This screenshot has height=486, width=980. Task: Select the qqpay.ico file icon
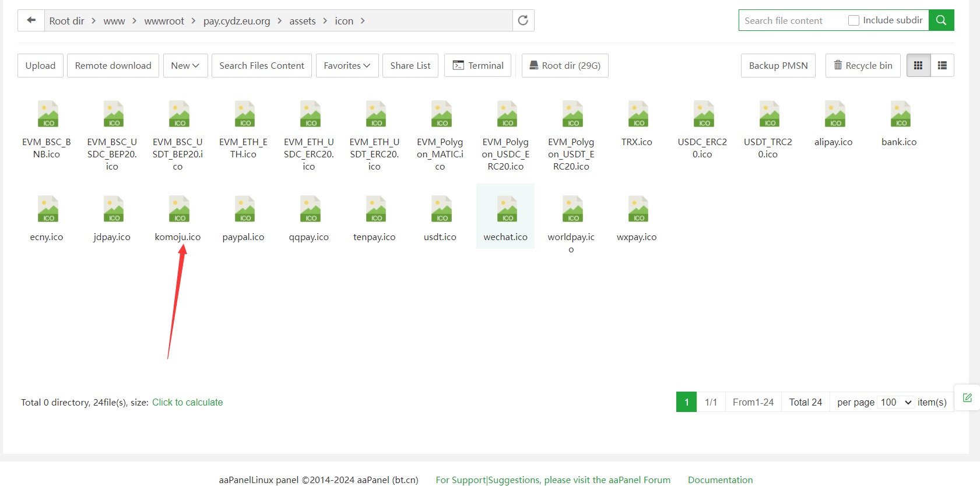pyautogui.click(x=310, y=209)
